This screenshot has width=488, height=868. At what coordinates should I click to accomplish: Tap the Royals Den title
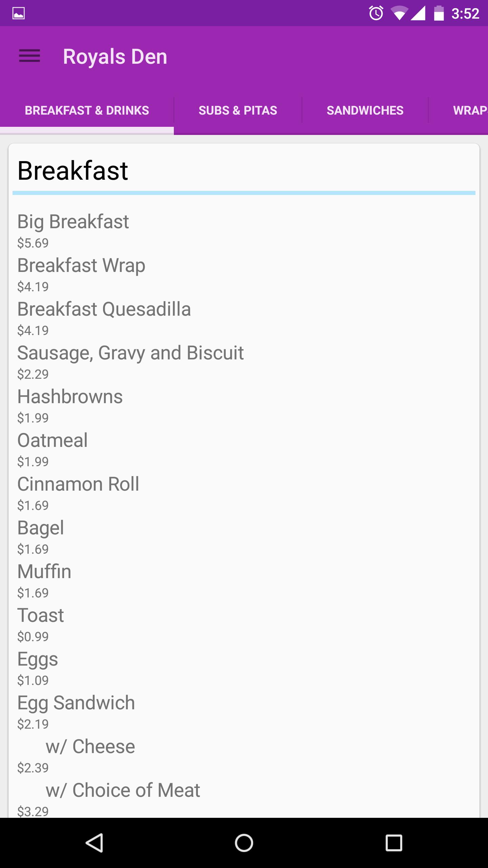(x=115, y=57)
